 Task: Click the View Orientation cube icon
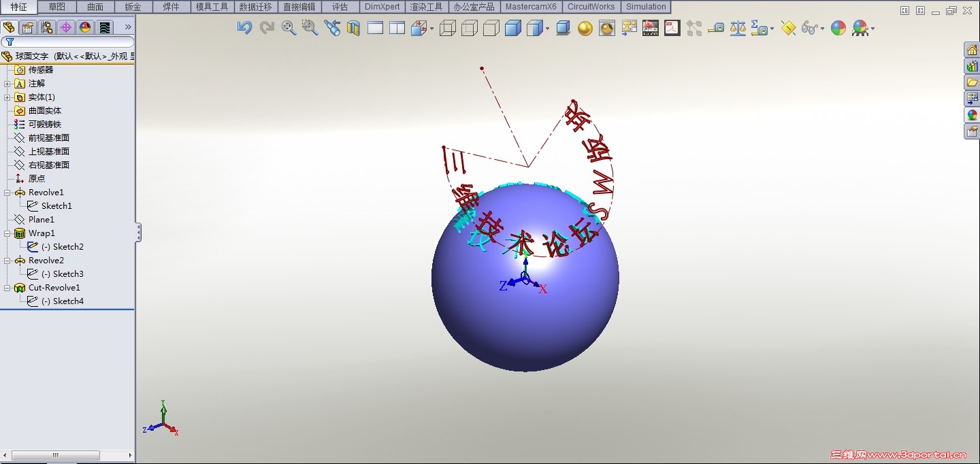[x=419, y=28]
